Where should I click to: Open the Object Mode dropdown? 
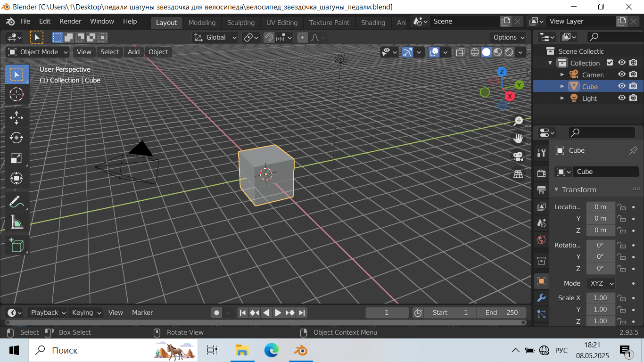(x=38, y=52)
